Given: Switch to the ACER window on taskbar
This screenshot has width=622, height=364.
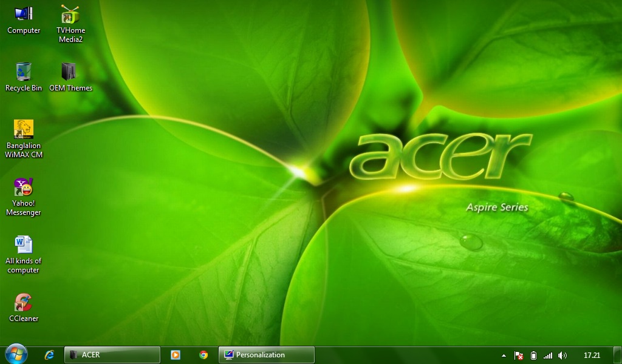Looking at the screenshot, I should tap(112, 355).
